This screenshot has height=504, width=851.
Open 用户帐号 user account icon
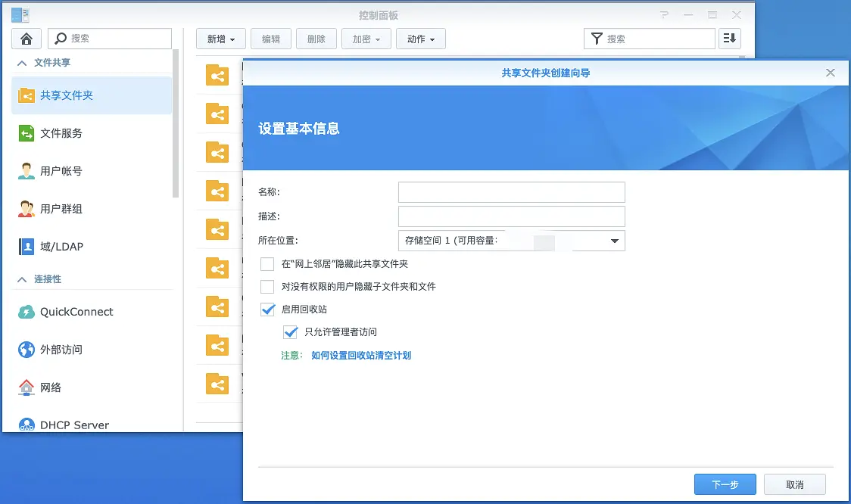point(26,171)
